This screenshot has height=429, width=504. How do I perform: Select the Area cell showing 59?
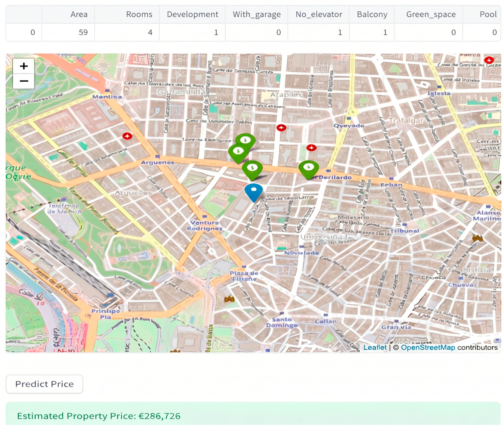[x=68, y=32]
